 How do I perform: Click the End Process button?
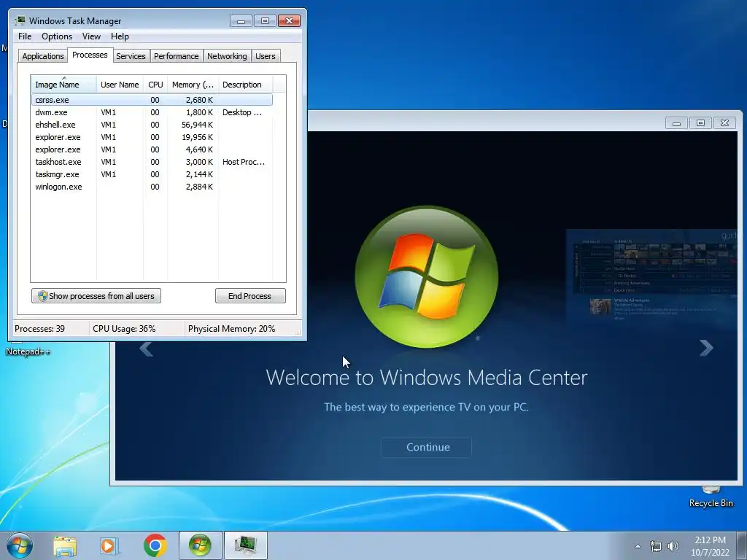pyautogui.click(x=250, y=296)
